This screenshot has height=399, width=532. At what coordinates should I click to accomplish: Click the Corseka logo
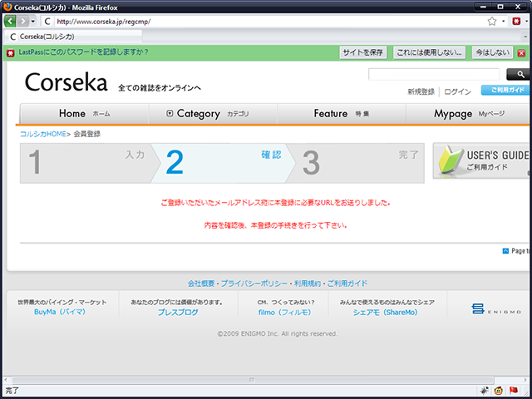pos(66,82)
